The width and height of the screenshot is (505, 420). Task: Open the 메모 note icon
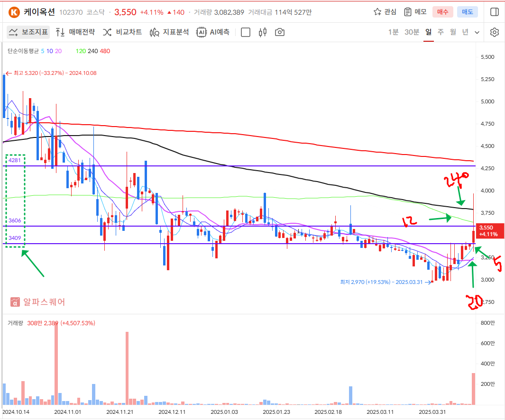(x=408, y=12)
